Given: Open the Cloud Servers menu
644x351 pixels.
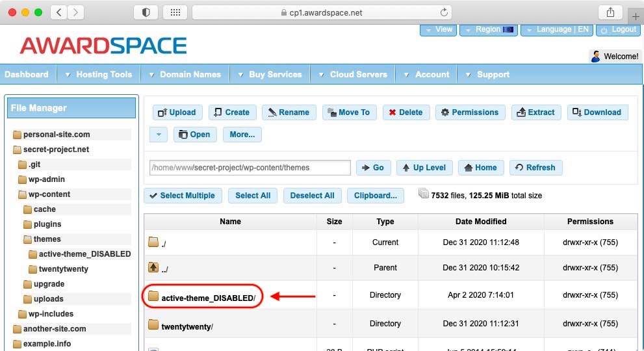Looking at the screenshot, I should [353, 74].
